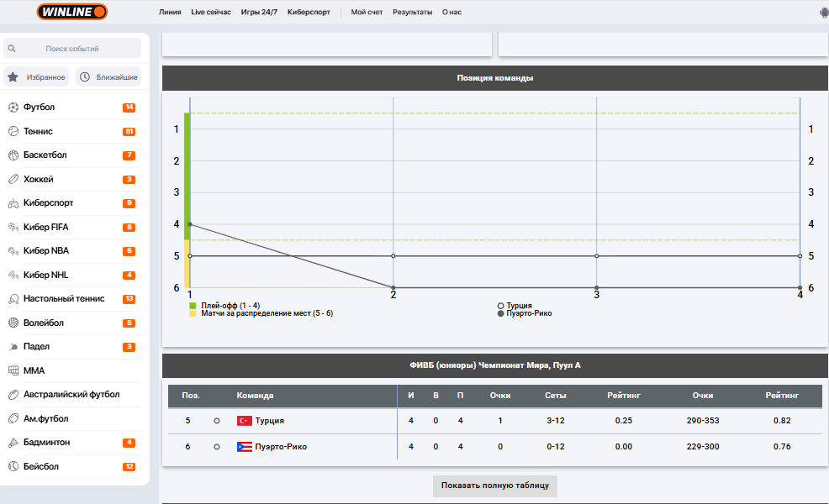
Task: Click the basketball sidebar icon
Action: (13, 155)
